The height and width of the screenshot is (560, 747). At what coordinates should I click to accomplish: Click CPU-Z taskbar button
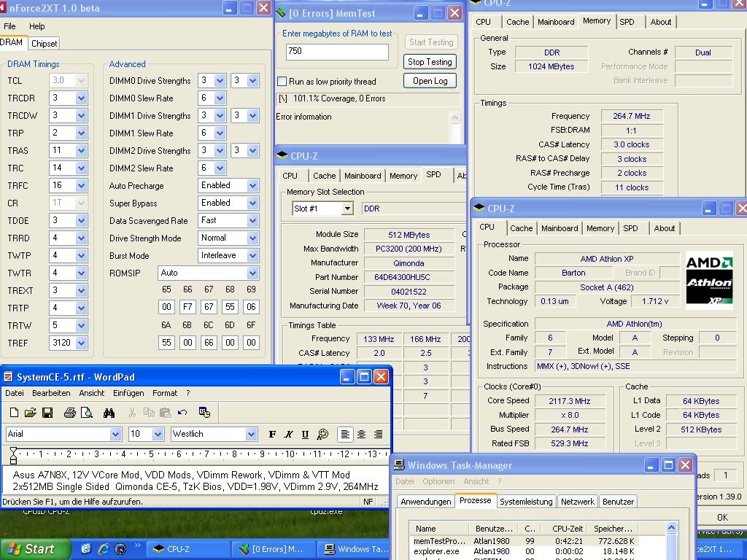pos(187,549)
